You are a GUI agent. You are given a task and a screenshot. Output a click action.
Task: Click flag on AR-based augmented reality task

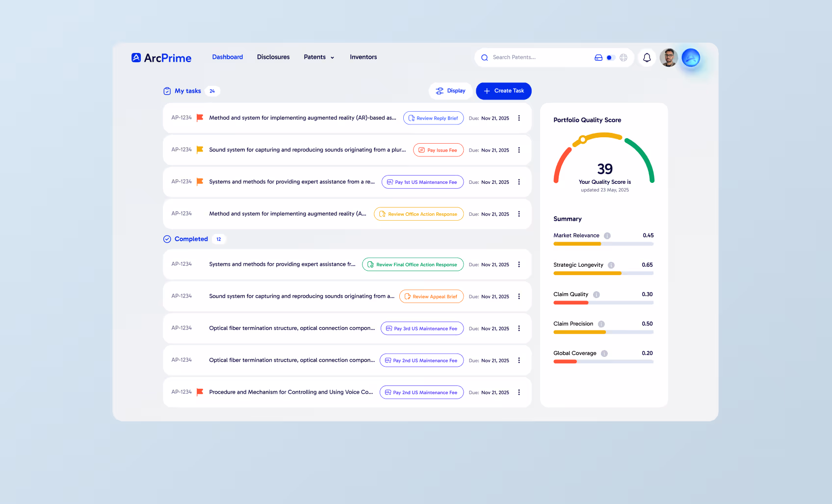[x=200, y=118]
